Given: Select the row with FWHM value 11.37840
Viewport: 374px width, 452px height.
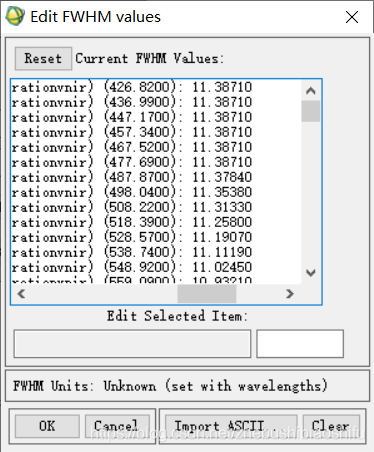Looking at the screenshot, I should (156, 177).
